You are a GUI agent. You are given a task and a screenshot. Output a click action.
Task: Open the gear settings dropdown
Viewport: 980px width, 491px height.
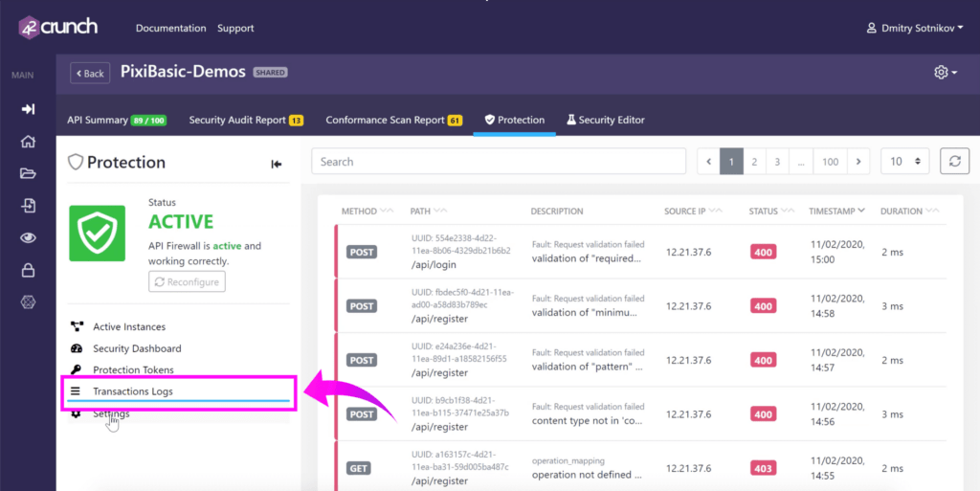coord(945,73)
